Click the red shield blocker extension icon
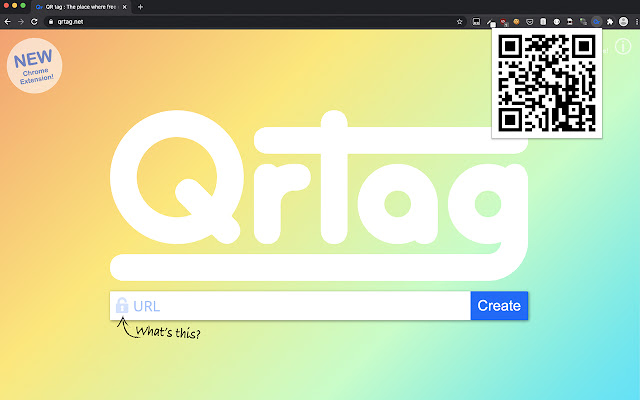Viewport: 640px width, 400px height. [x=504, y=22]
